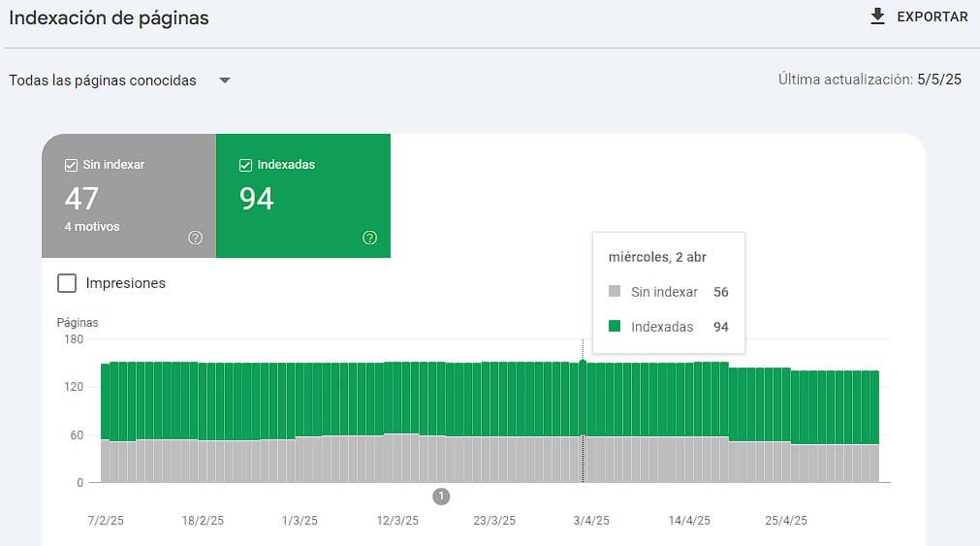Click the 'Indexación de páginas' page heading
This screenshot has width=980, height=546.
coord(109,17)
